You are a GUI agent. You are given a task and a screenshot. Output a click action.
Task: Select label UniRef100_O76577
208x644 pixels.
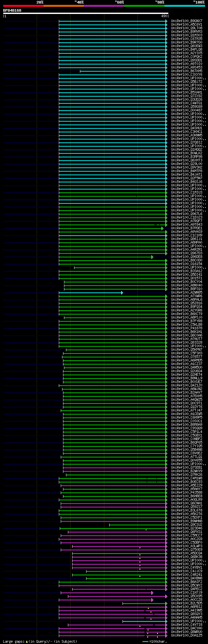tap(187, 357)
